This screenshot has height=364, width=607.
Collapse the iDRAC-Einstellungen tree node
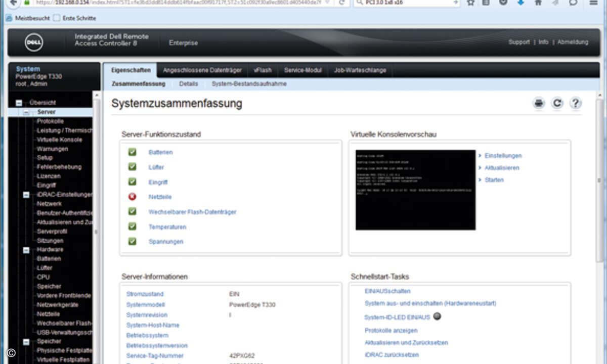tap(26, 195)
